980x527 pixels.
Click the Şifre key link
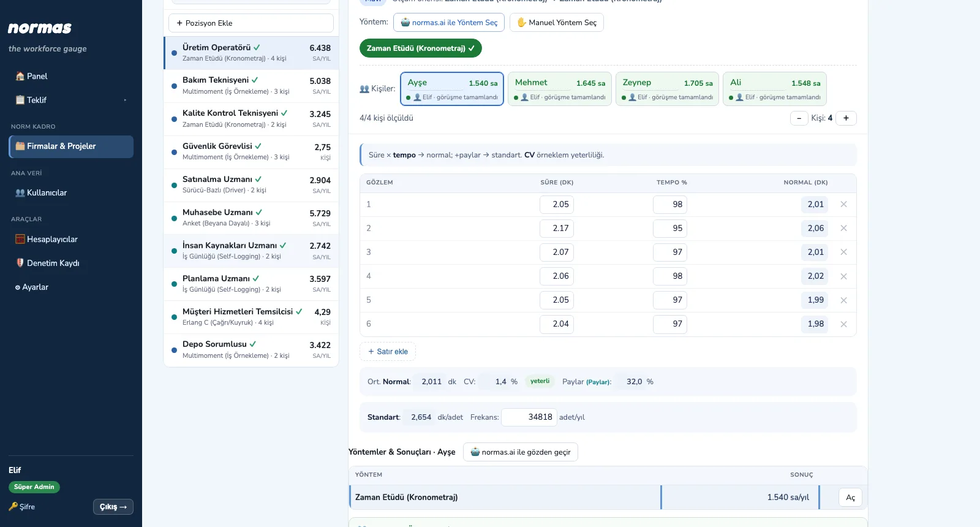coord(22,507)
